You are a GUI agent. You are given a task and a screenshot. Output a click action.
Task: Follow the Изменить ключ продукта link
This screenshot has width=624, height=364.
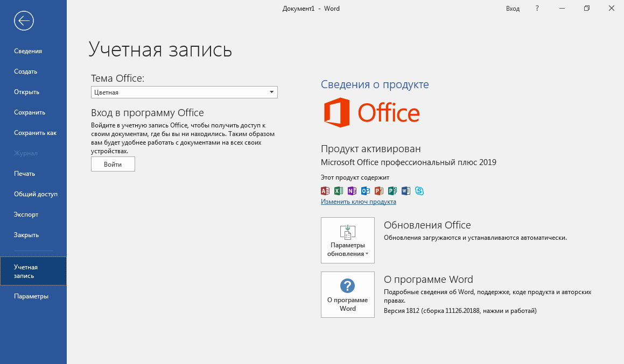[359, 202]
